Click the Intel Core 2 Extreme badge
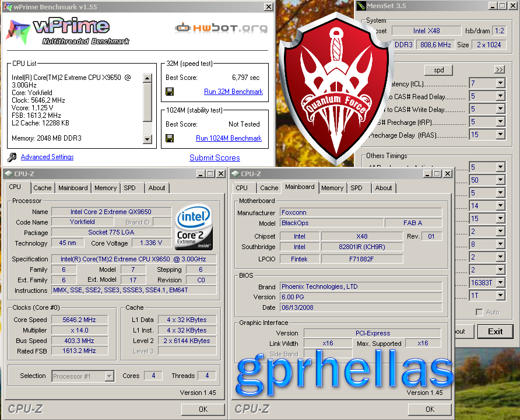 coord(194,226)
